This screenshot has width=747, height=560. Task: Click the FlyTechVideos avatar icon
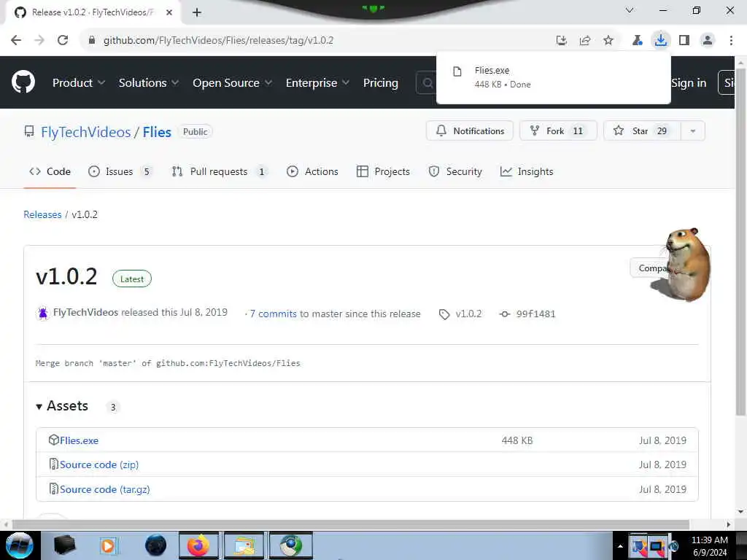click(x=43, y=313)
